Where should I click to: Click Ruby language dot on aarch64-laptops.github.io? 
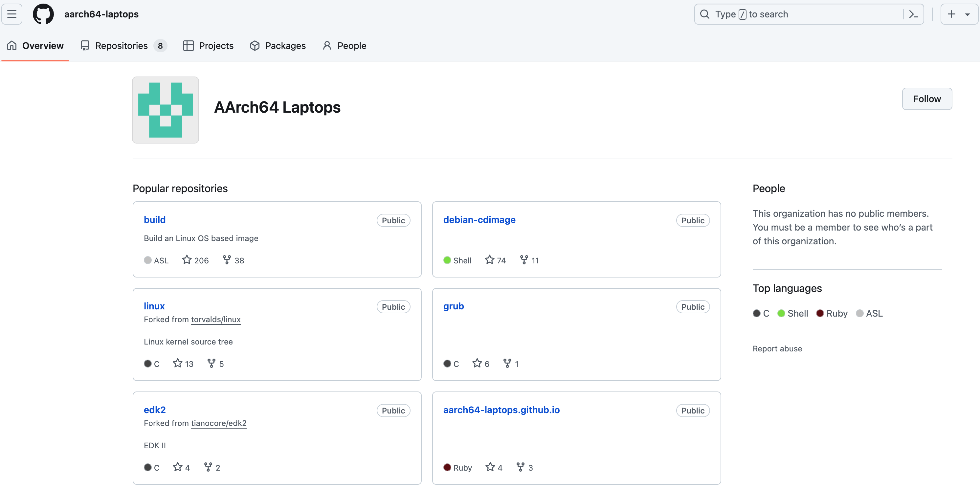pos(447,467)
